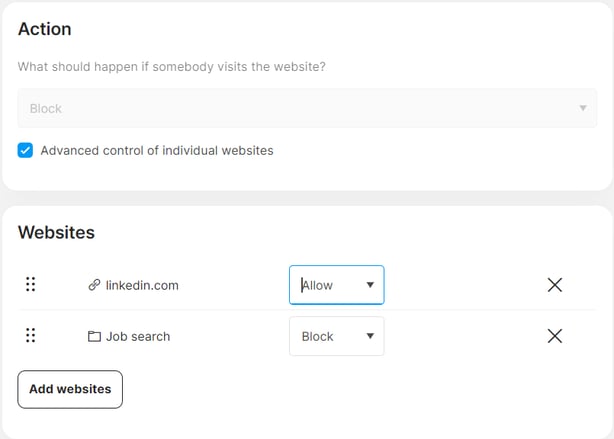Remove linkedin.com with its X icon
Viewport: 614px width, 439px height.
[555, 285]
